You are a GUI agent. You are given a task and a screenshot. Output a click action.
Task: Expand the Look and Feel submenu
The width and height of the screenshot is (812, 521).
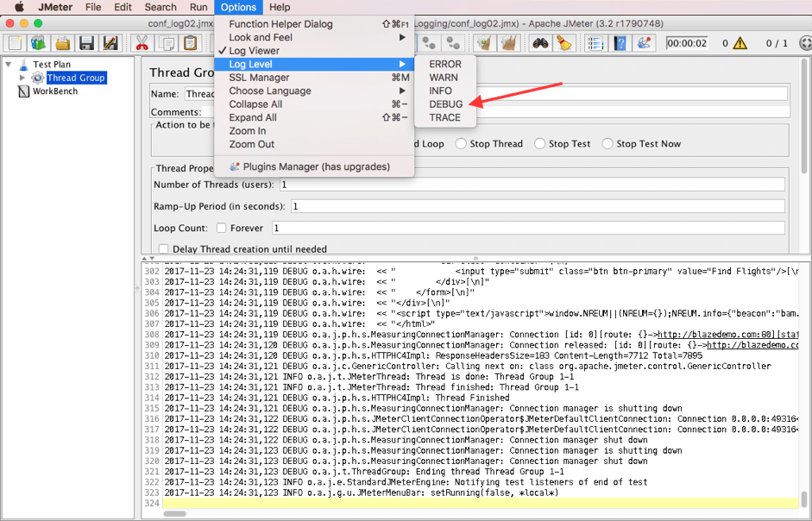pyautogui.click(x=314, y=37)
